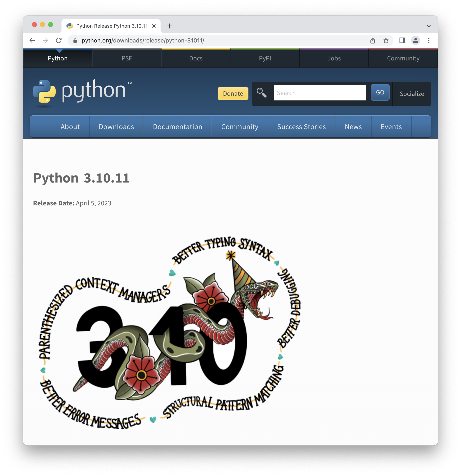This screenshot has width=461, height=476.
Task: Close the Python Release tab
Action: pyautogui.click(x=154, y=26)
